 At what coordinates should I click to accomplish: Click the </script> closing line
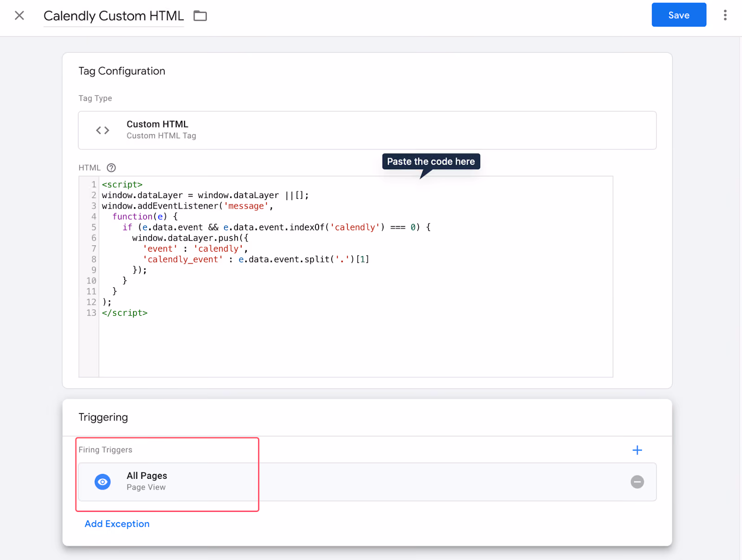(x=125, y=313)
